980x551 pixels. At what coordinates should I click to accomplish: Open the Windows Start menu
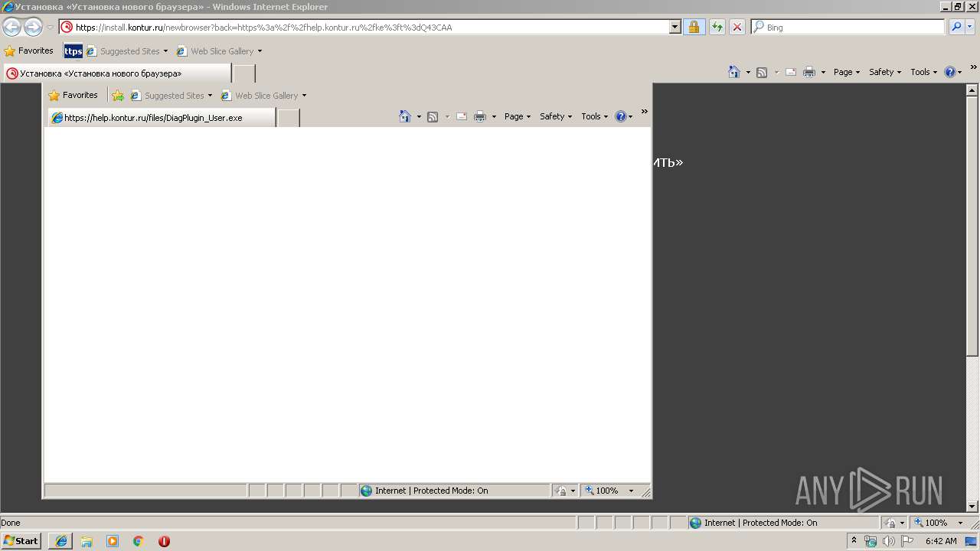[21, 540]
